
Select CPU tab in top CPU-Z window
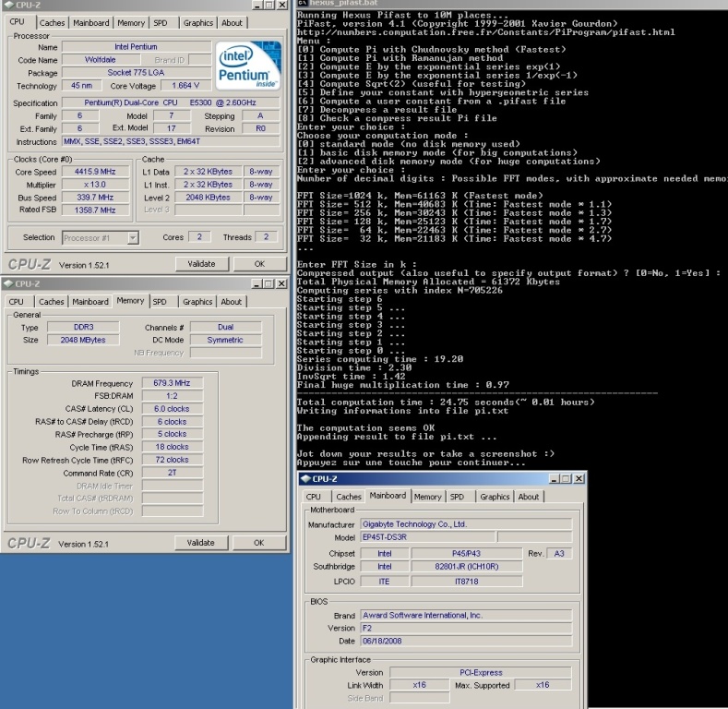coord(18,22)
